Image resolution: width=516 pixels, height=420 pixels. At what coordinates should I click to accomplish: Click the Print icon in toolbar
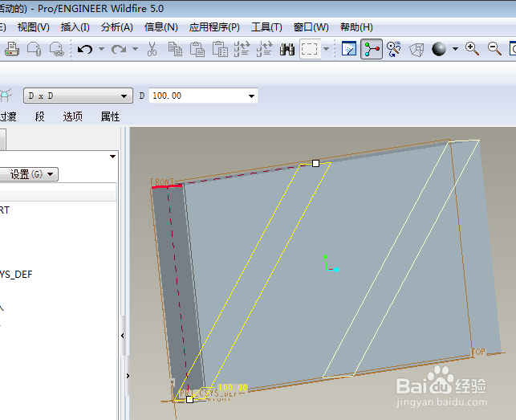click(12, 50)
